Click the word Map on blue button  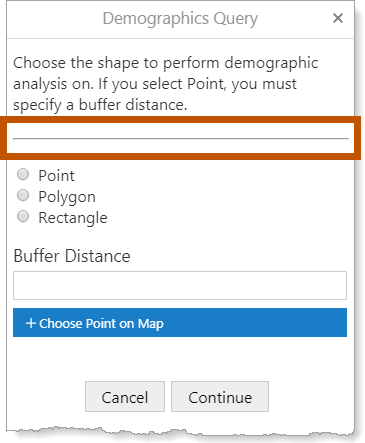pyautogui.click(x=151, y=323)
